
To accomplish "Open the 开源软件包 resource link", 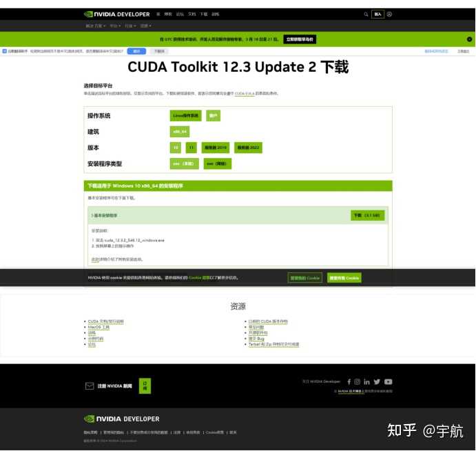I will click(258, 333).
